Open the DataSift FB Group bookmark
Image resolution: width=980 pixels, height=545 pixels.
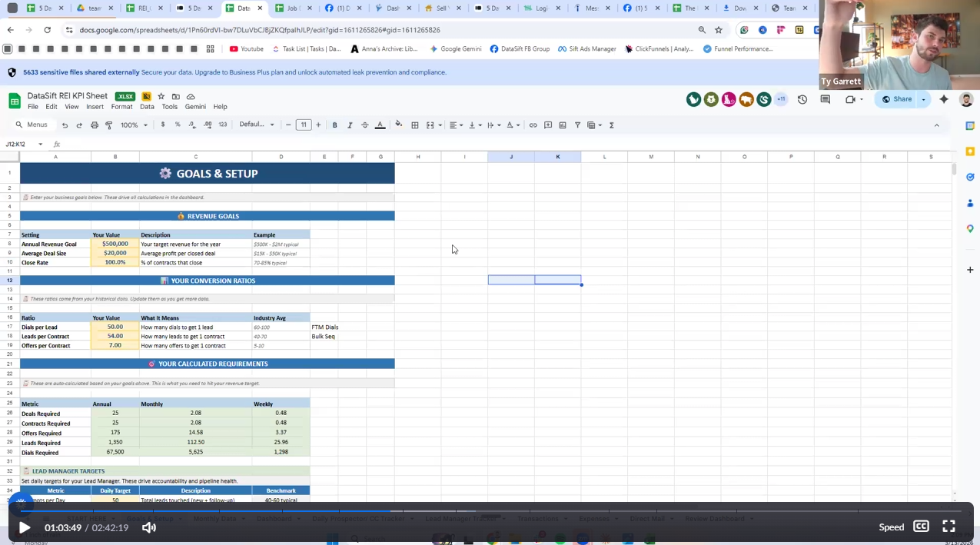pyautogui.click(x=520, y=49)
